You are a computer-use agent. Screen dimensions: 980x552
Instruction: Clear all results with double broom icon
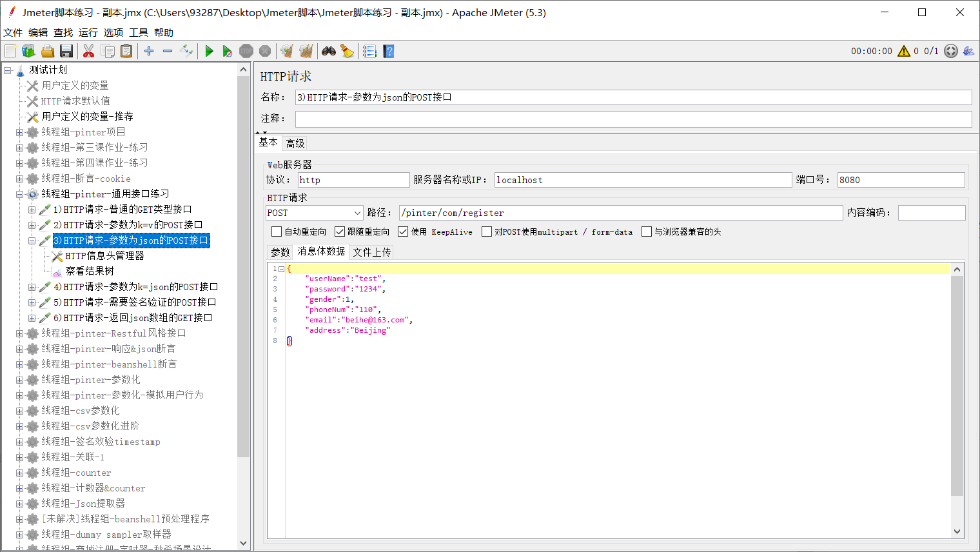click(306, 51)
